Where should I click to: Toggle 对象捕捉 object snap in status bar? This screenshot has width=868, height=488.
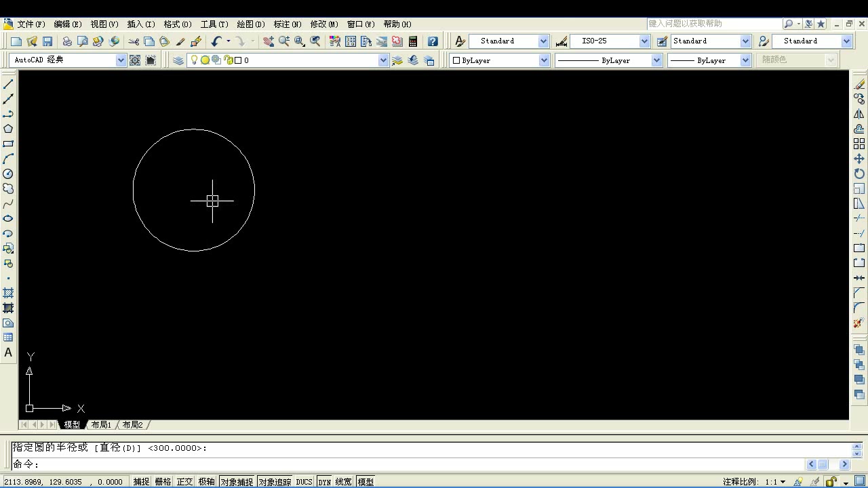237,482
